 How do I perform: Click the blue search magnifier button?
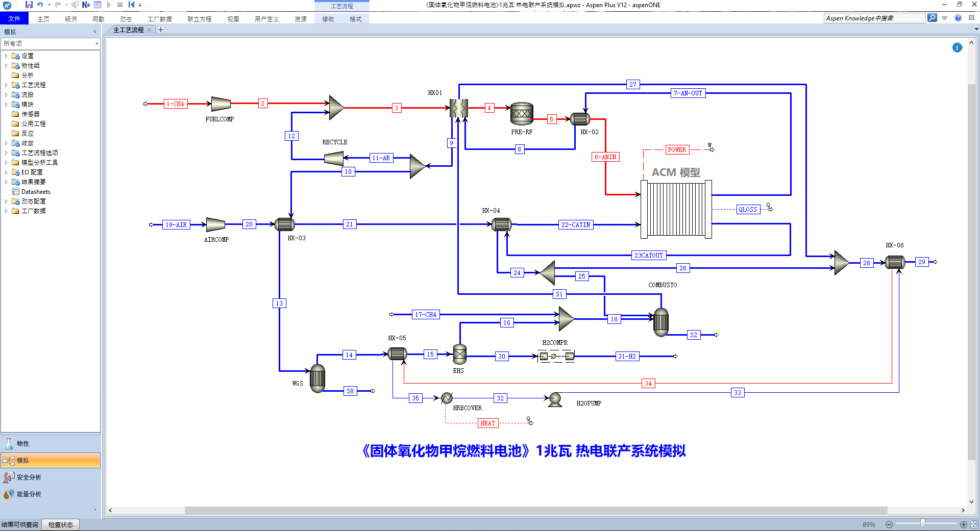pos(932,18)
